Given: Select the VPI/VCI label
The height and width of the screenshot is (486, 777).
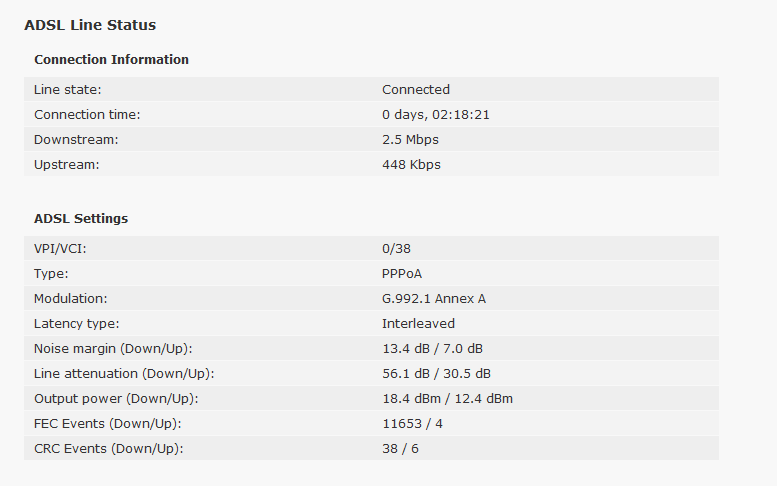Looking at the screenshot, I should coord(60,249).
